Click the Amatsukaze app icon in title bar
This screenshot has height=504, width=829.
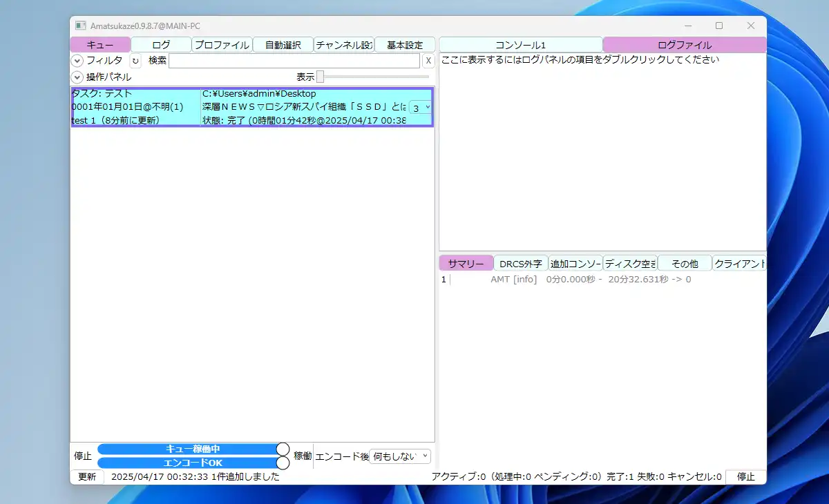(x=81, y=26)
